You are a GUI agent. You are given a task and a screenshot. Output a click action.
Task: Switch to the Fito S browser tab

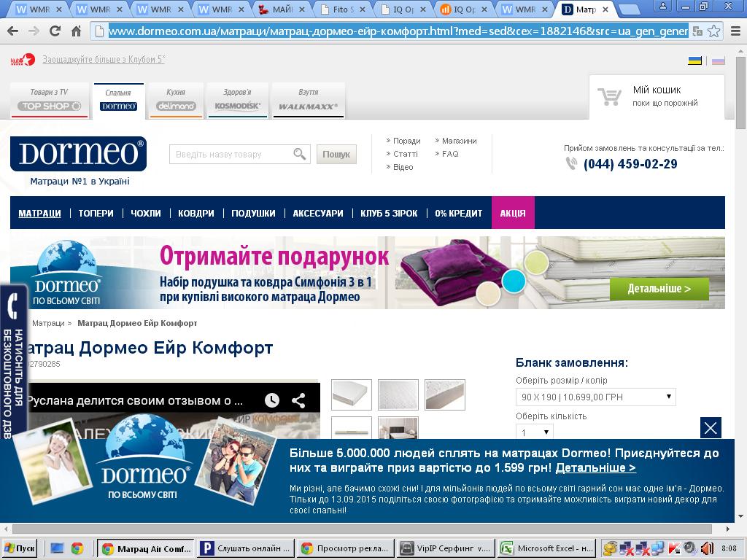click(343, 9)
